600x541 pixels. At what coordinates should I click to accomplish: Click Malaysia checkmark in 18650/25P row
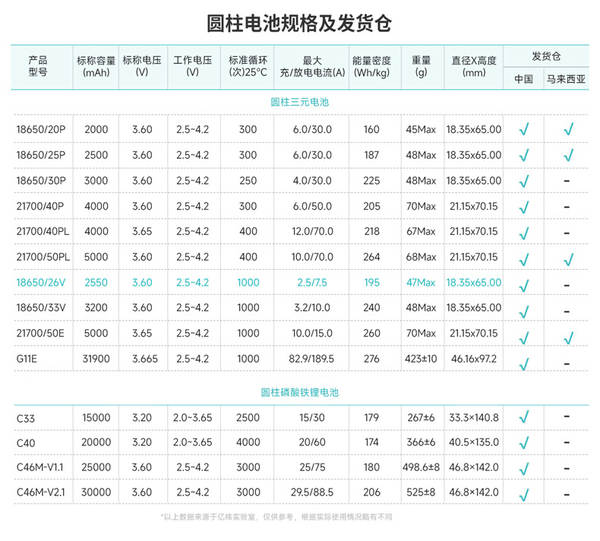569,155
